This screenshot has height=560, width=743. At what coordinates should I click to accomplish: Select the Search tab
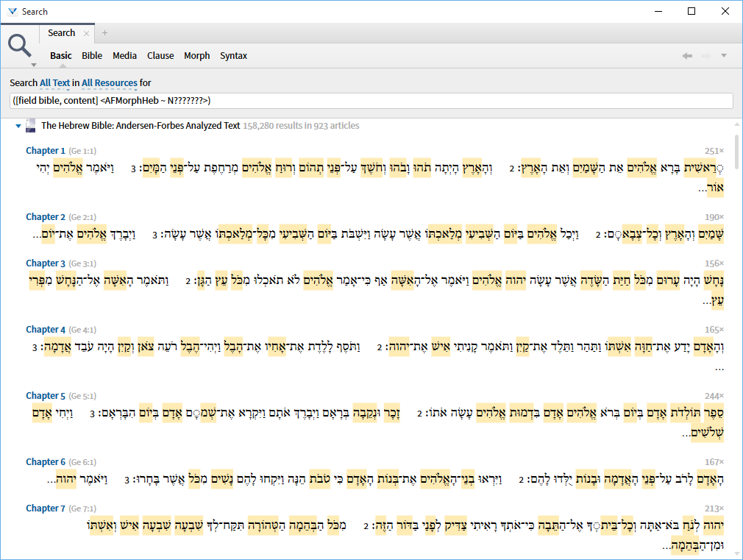click(62, 32)
